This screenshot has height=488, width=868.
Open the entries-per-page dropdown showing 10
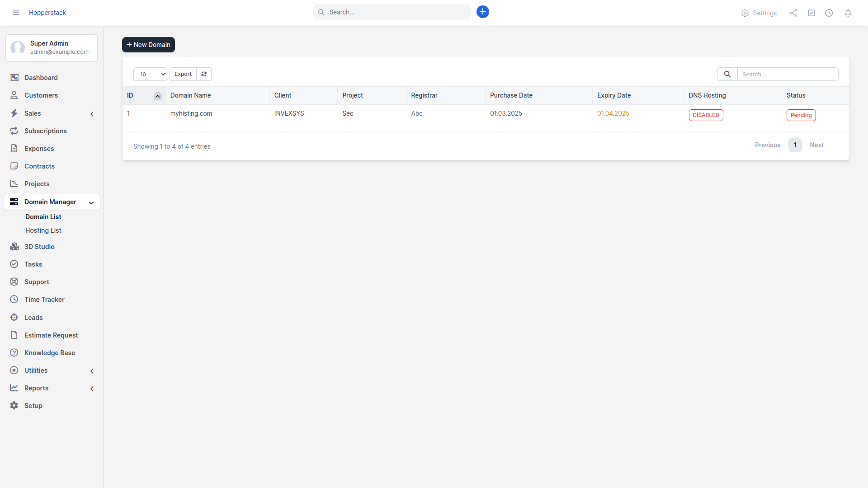[x=150, y=74]
